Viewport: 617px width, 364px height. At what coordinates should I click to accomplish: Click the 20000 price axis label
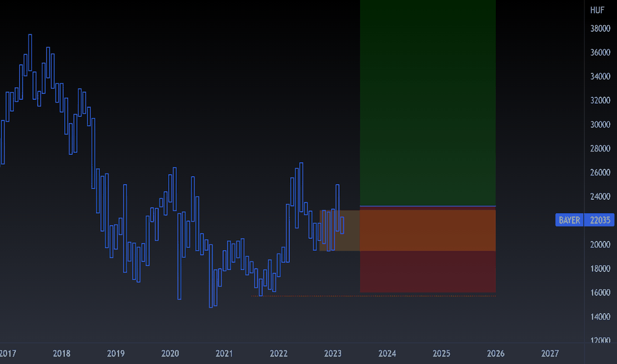600,244
